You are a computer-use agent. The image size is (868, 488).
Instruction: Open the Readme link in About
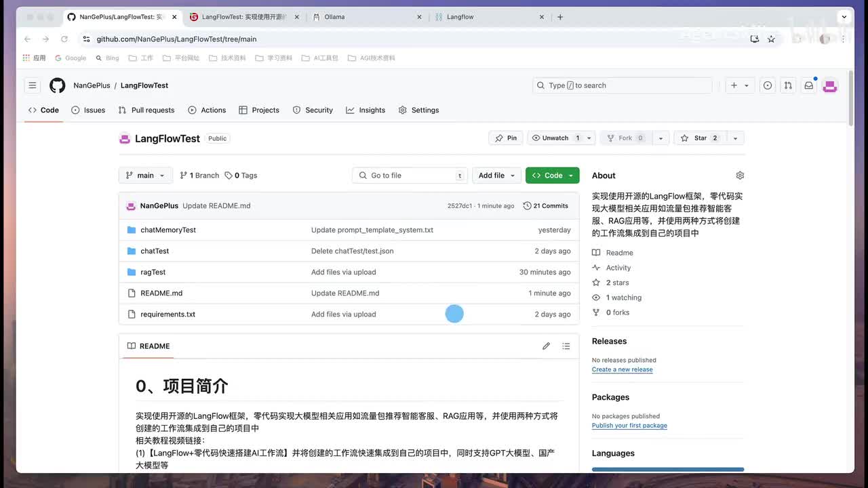click(x=613, y=253)
